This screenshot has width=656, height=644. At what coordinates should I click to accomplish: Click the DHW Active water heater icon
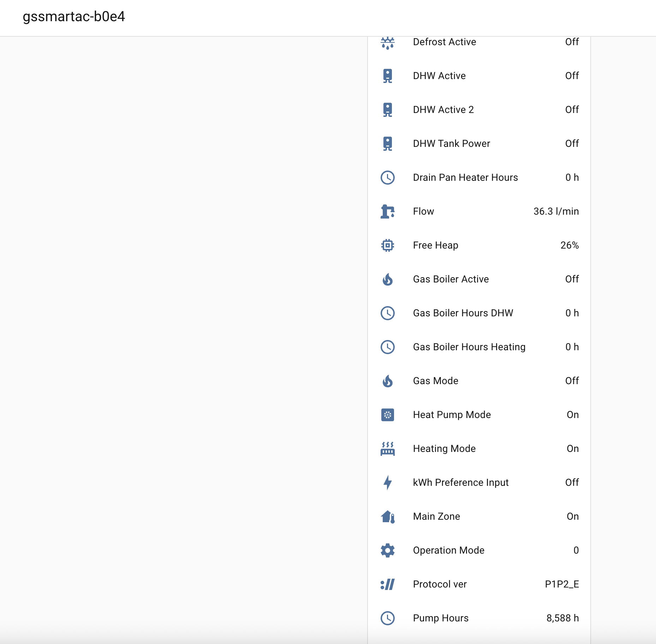pos(387,76)
